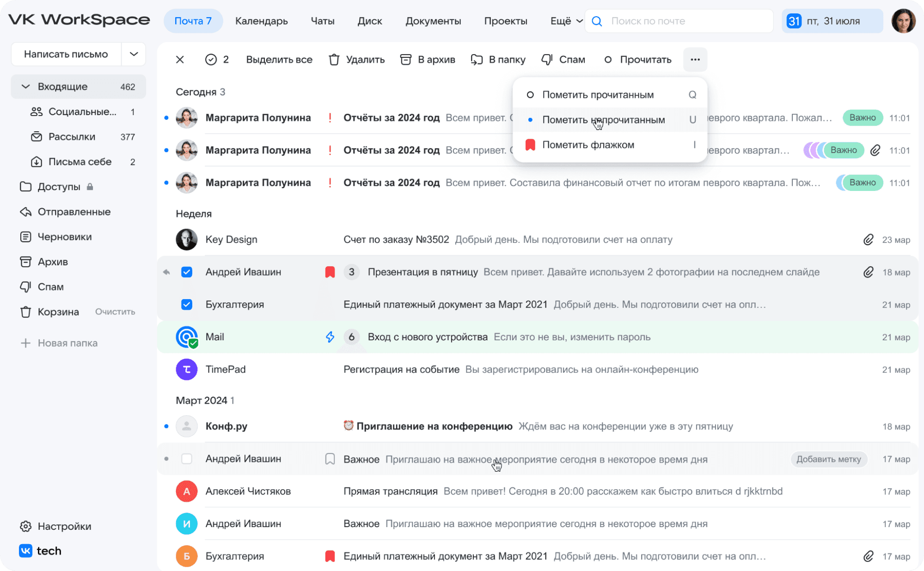Screen dimensions: 924x571
Task: Switch to Календарь tab
Action: [x=261, y=21]
